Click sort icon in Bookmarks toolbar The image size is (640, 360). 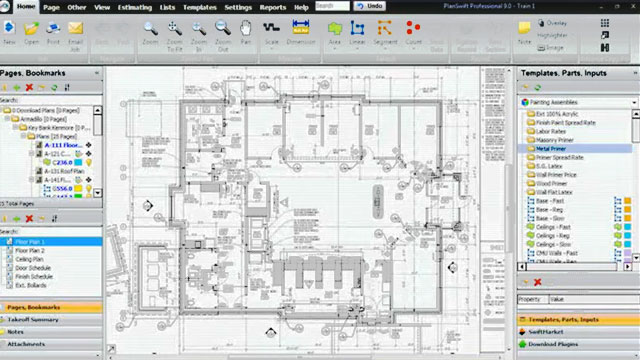(54, 219)
